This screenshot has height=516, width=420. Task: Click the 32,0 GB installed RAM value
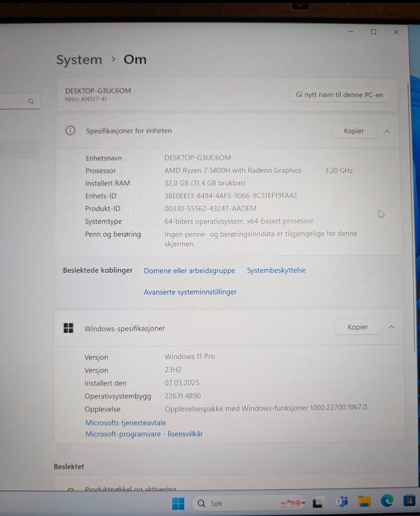tap(205, 183)
